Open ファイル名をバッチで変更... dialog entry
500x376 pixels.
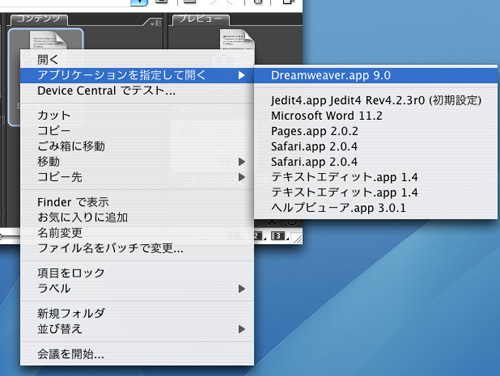(x=137, y=248)
